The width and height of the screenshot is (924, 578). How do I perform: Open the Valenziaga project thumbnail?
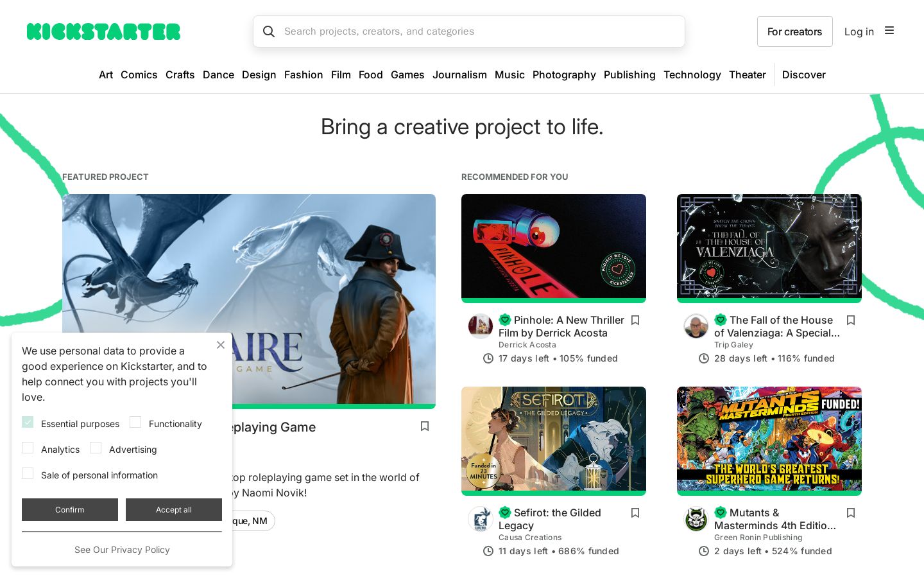pyautogui.click(x=769, y=246)
